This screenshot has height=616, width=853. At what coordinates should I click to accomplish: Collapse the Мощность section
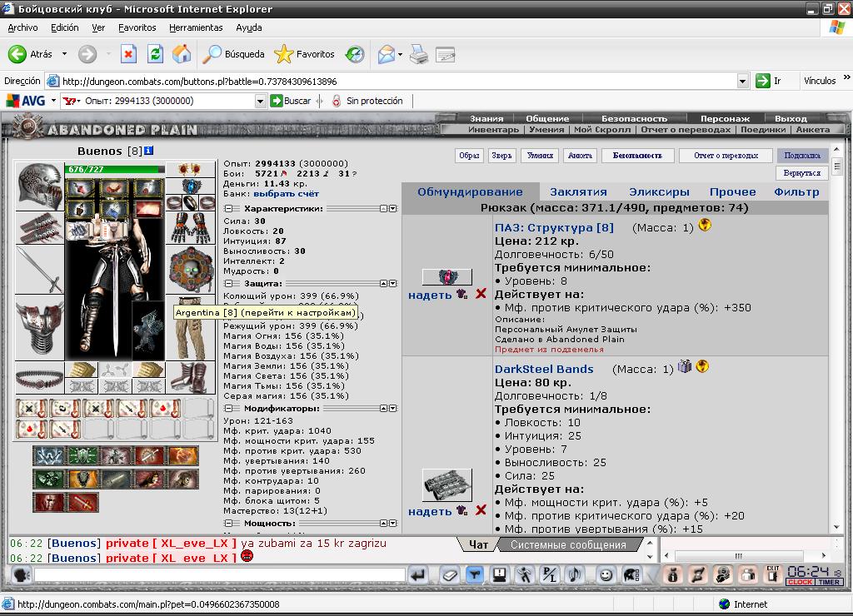(x=229, y=523)
